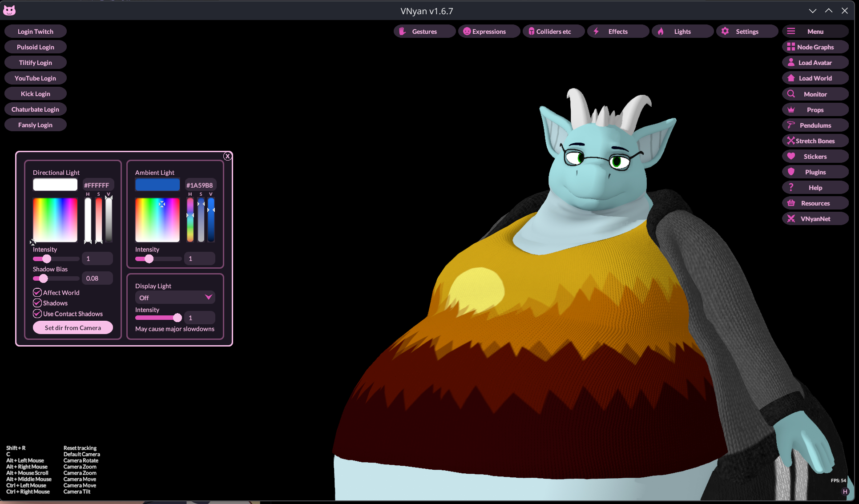
Task: Click the Gestures hand icon
Action: [x=402, y=31]
